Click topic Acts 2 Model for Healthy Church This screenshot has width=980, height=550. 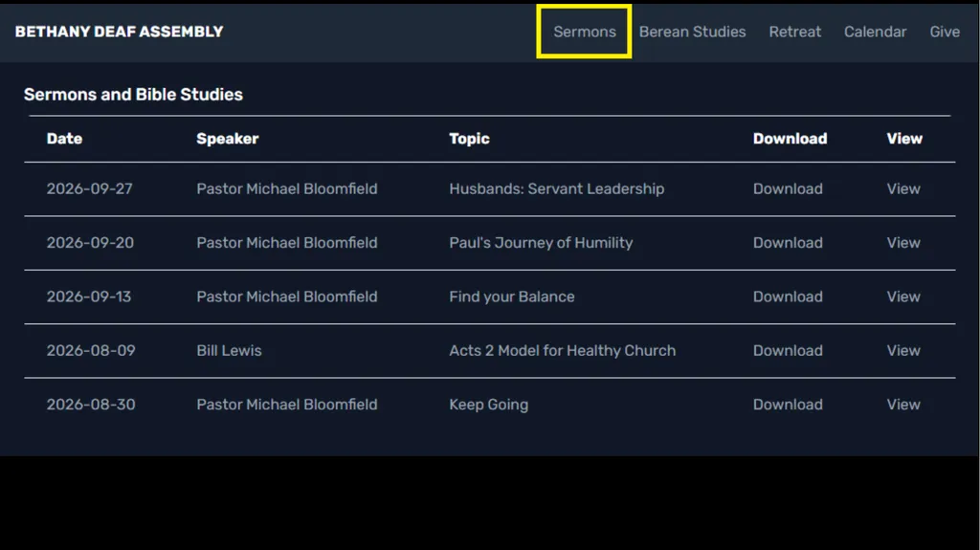563,351
